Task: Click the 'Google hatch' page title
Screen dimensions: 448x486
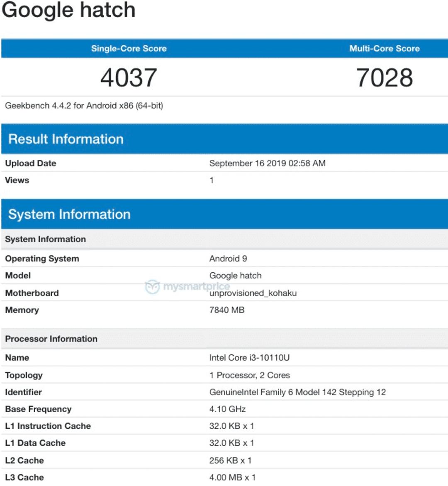Action: point(68,10)
